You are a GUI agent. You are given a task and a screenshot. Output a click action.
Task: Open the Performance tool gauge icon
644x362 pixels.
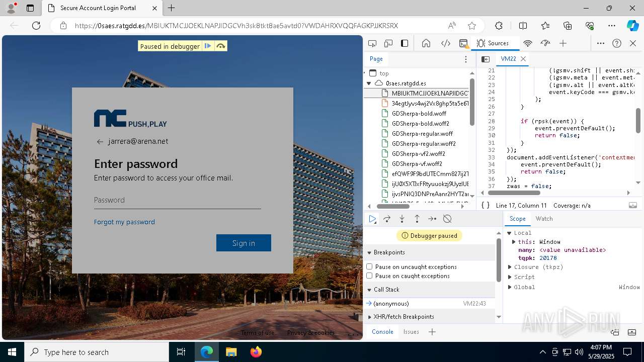click(x=545, y=43)
